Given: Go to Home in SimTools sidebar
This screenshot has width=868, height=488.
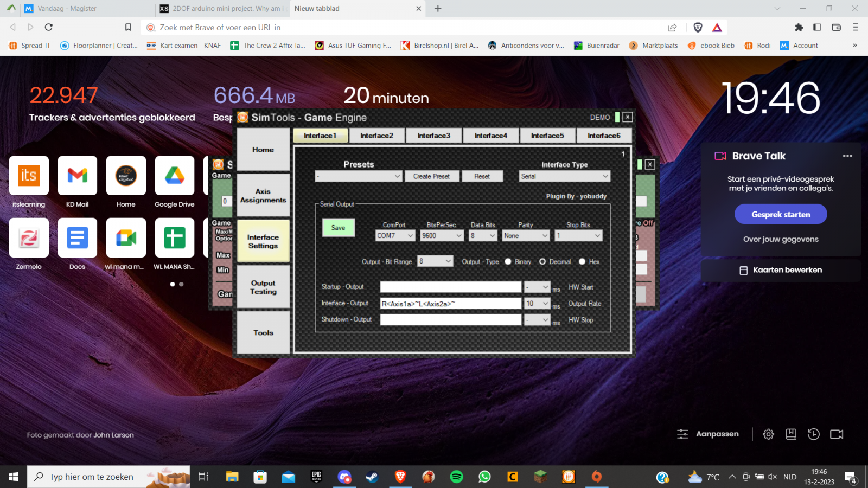Looking at the screenshot, I should [263, 150].
